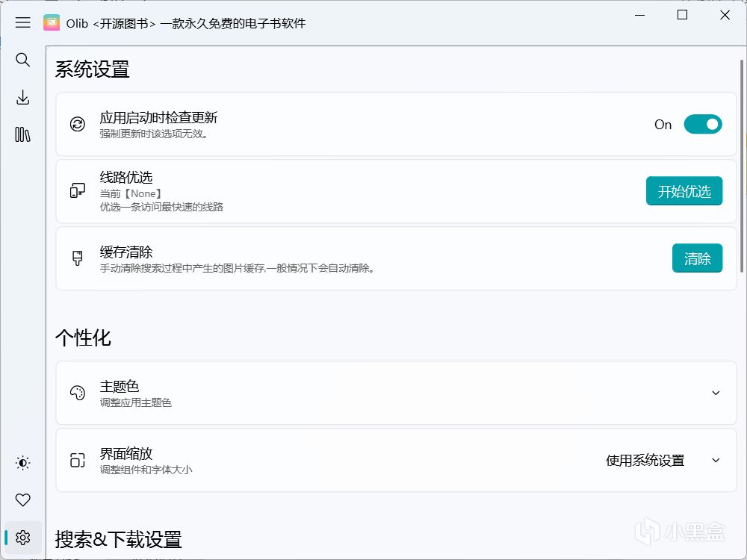747x560 pixels.
Task: Open settings gear icon in sidebar
Action: (x=23, y=538)
